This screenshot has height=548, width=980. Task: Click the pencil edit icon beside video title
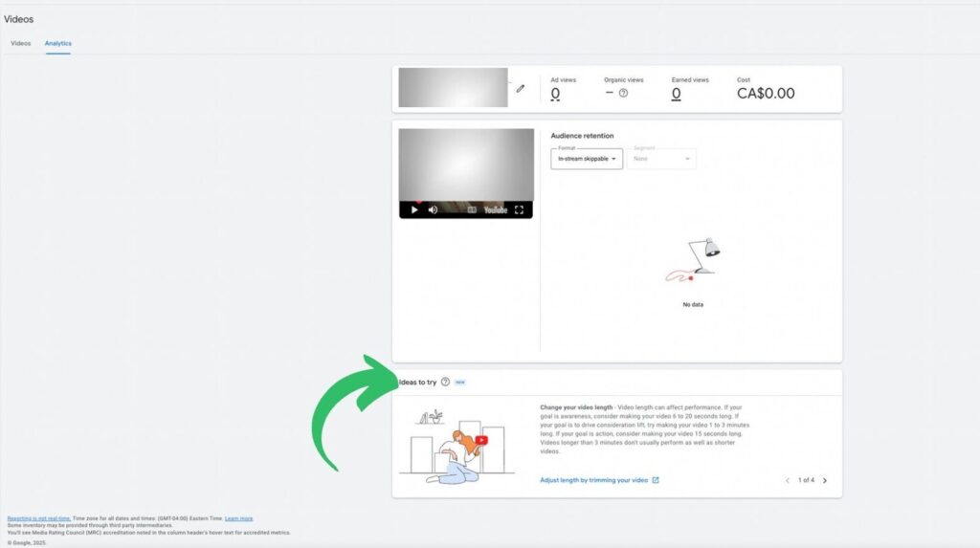tap(520, 88)
